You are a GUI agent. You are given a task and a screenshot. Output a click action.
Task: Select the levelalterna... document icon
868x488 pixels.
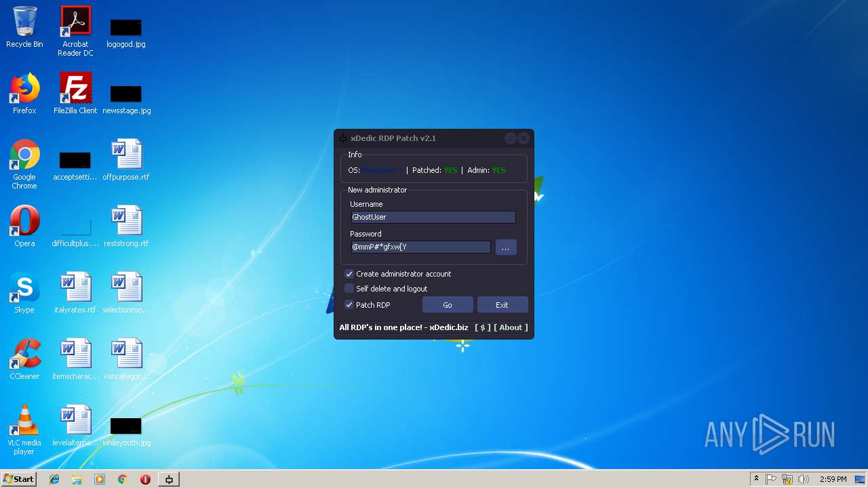click(x=75, y=426)
